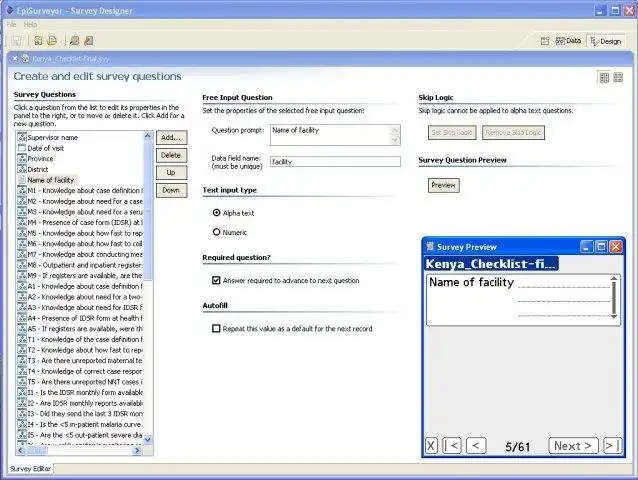Click the icon beside District question
The image size is (638, 480).
click(x=22, y=169)
